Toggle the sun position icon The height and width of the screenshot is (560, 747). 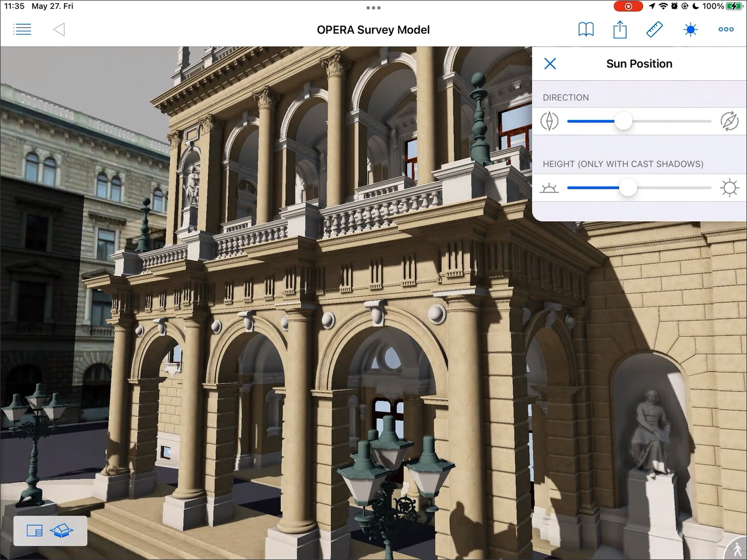point(690,30)
